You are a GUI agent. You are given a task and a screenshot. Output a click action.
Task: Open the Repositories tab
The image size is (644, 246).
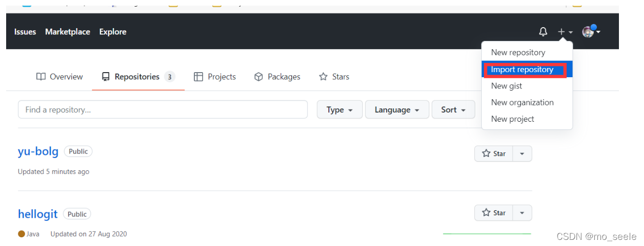138,77
